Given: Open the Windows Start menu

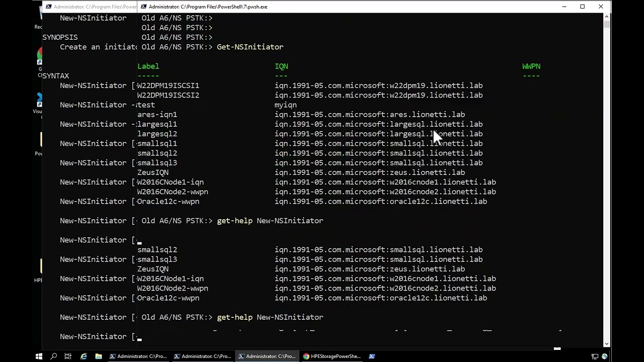Looking at the screenshot, I should point(39,356).
